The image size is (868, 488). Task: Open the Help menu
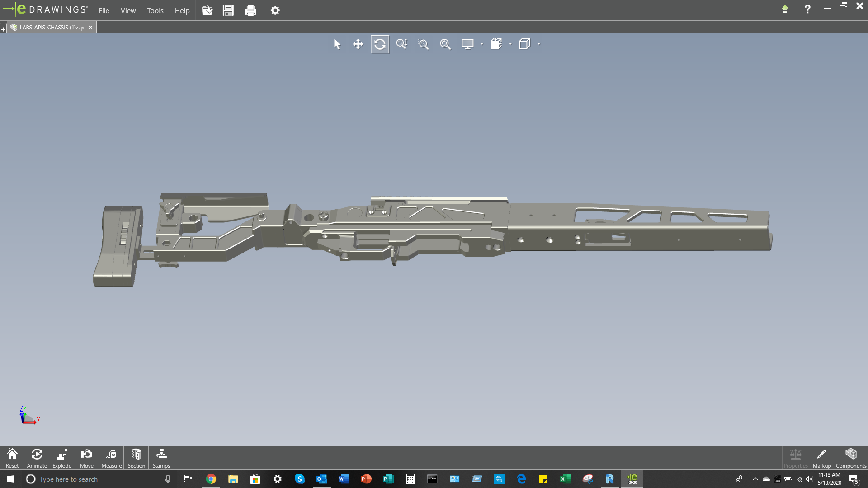pos(182,10)
